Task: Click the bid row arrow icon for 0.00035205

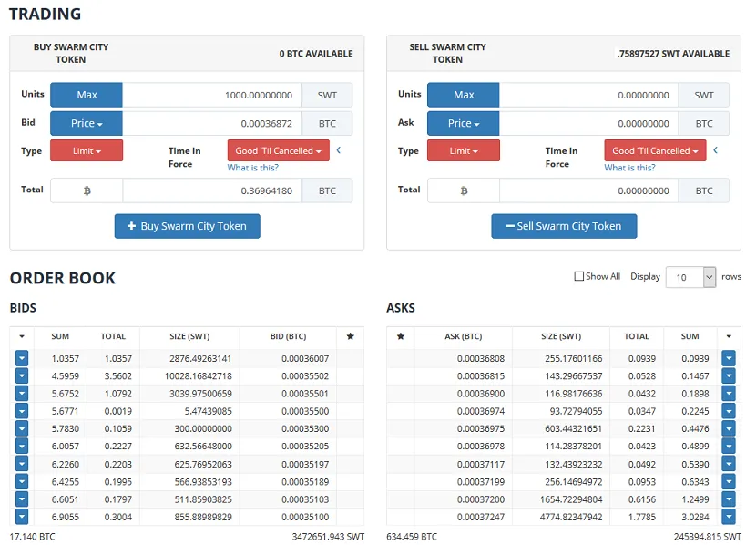Action: coord(22,447)
